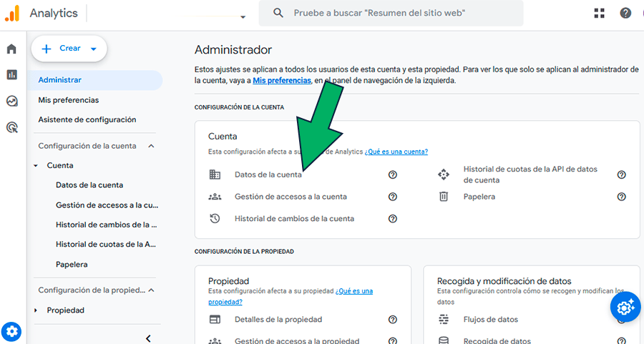Click the history clock icon for Historial de cambios

pyautogui.click(x=215, y=218)
